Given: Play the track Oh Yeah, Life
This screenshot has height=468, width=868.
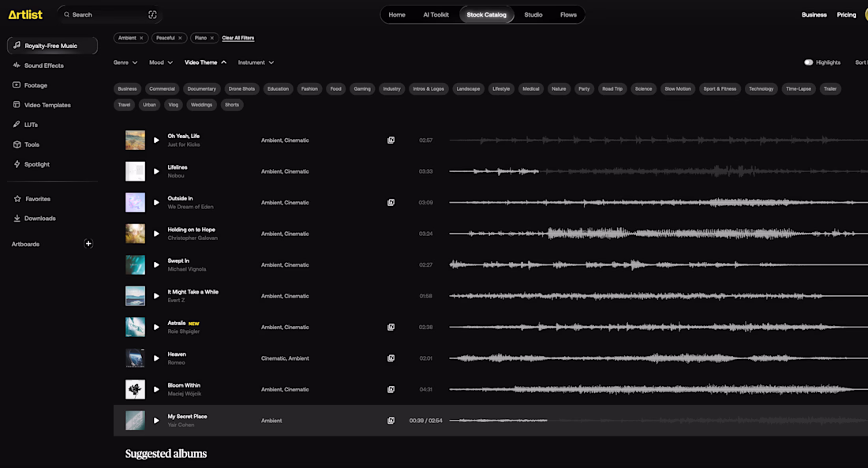Looking at the screenshot, I should (156, 140).
